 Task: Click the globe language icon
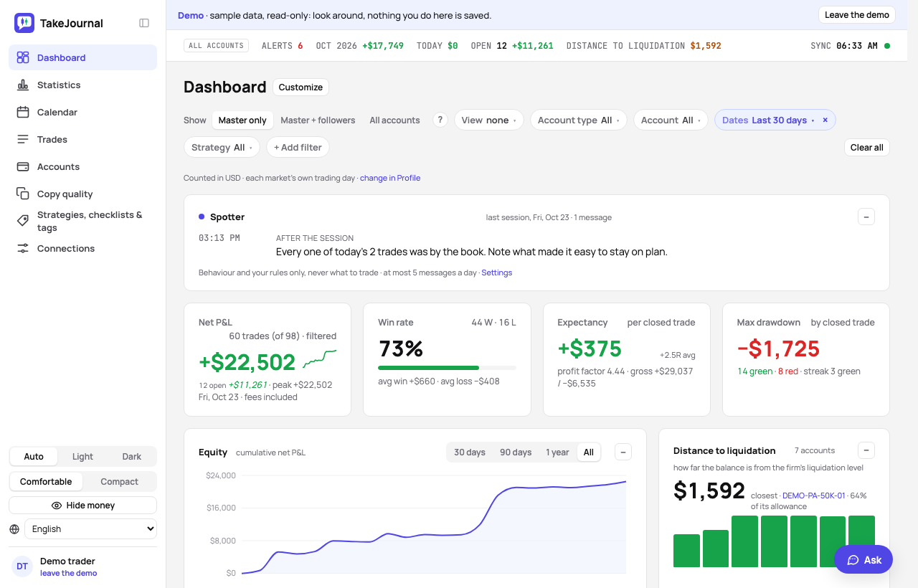pyautogui.click(x=14, y=529)
